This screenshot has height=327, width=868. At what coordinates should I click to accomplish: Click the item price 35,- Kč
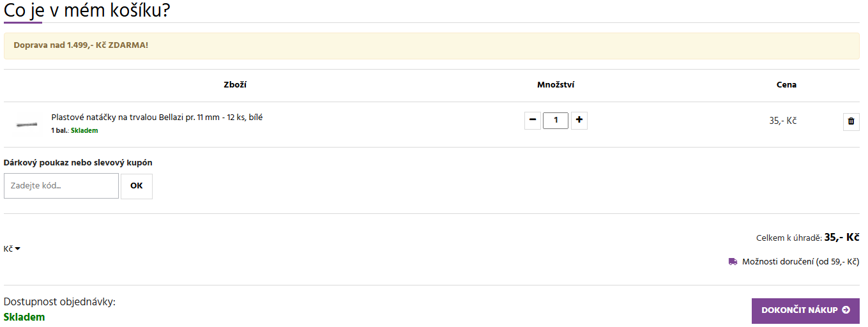(782, 121)
